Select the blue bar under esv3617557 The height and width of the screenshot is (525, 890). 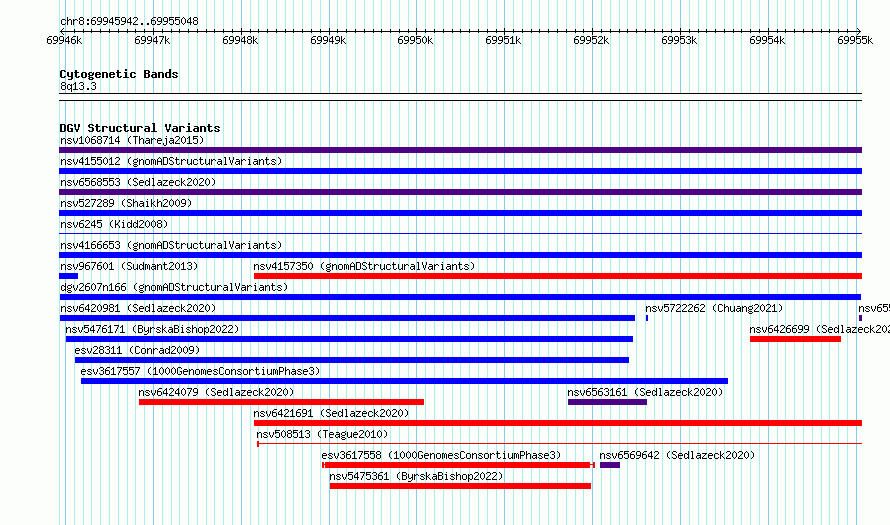[x=404, y=381]
